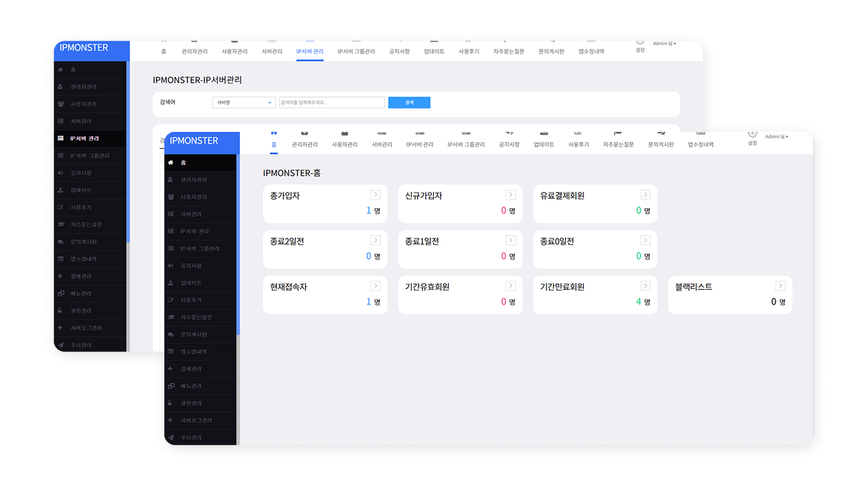
Task: Expand the 종료0일전 card arrow
Action: coord(646,240)
